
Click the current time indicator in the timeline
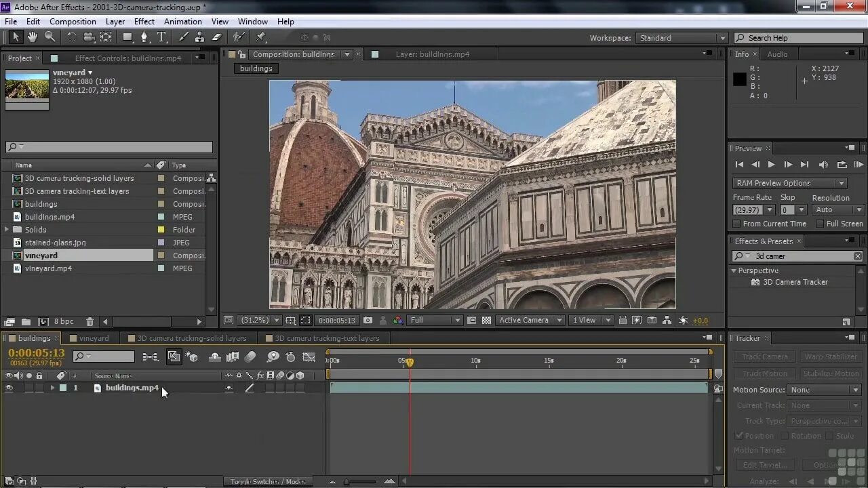[410, 363]
